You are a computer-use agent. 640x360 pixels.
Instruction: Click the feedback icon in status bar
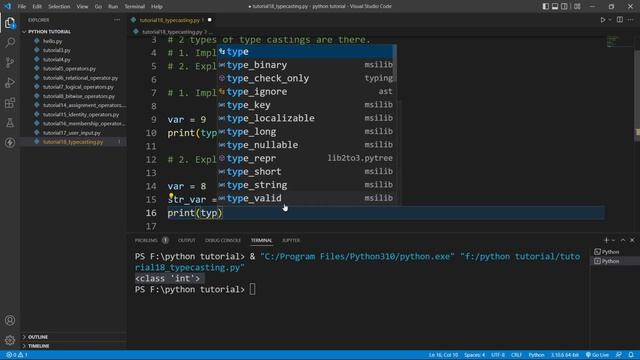pyautogui.click(x=619, y=355)
